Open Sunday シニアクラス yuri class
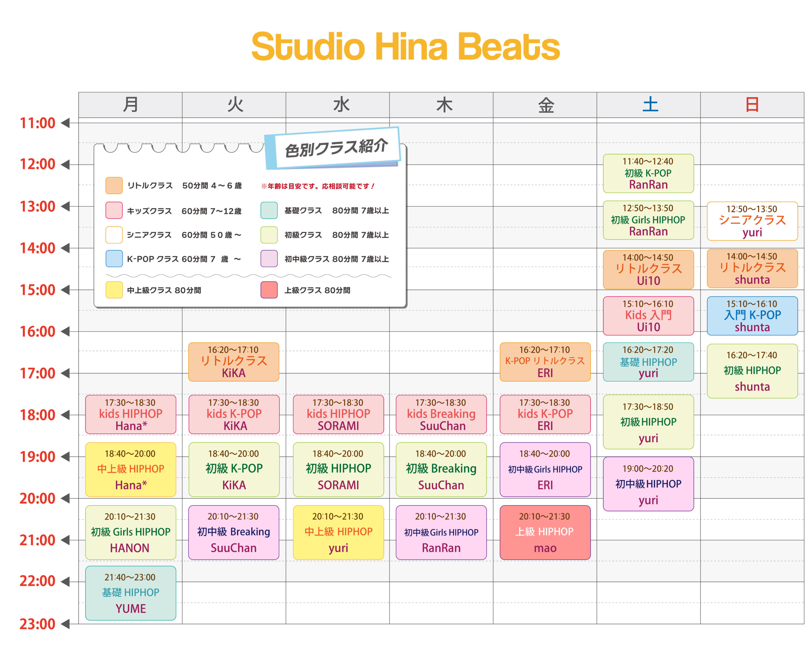The width and height of the screenshot is (812, 658). click(752, 221)
